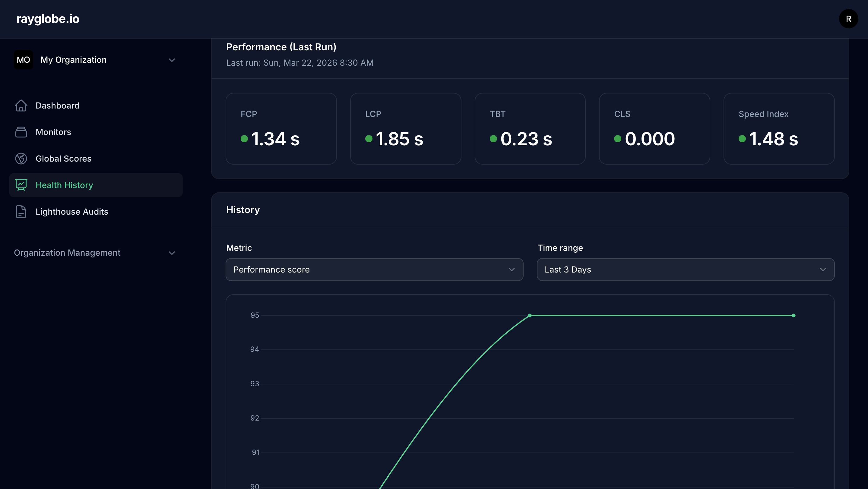
Task: Click the rayglobe.io logo
Action: pos(48,19)
